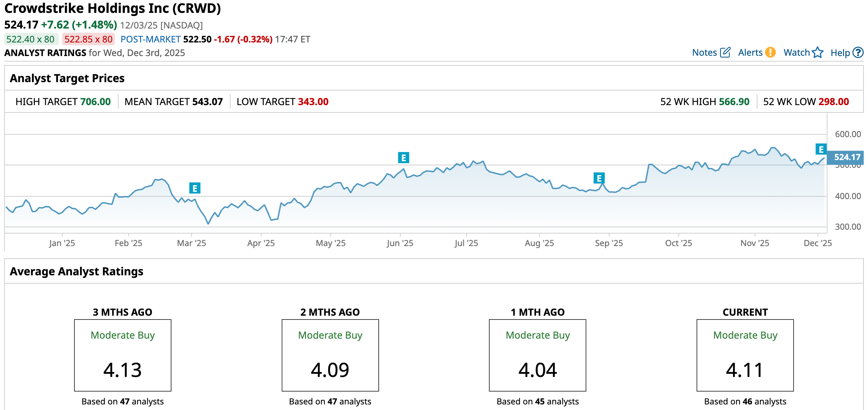Click the green bid quote 522.40 x 80

pos(31,39)
